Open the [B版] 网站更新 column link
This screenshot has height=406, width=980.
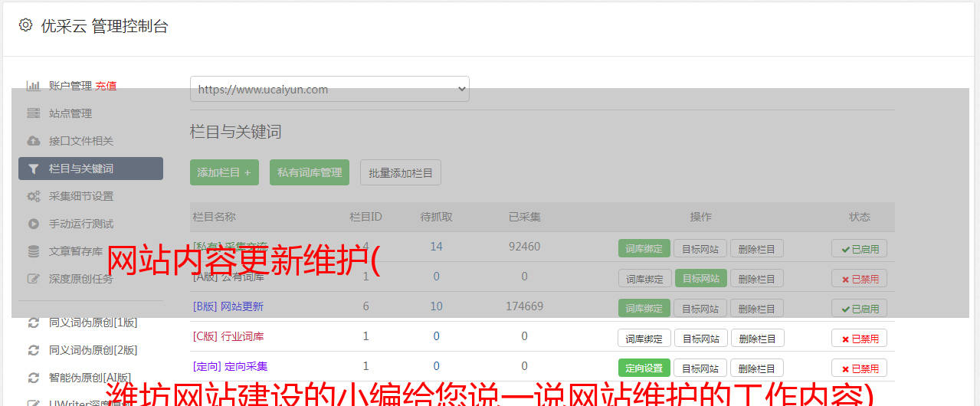click(228, 306)
